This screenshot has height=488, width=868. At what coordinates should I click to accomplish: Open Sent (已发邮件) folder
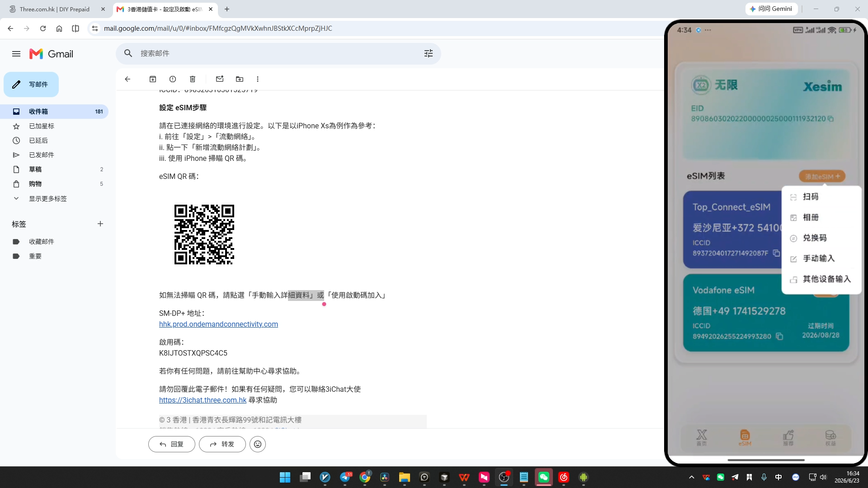point(54,155)
